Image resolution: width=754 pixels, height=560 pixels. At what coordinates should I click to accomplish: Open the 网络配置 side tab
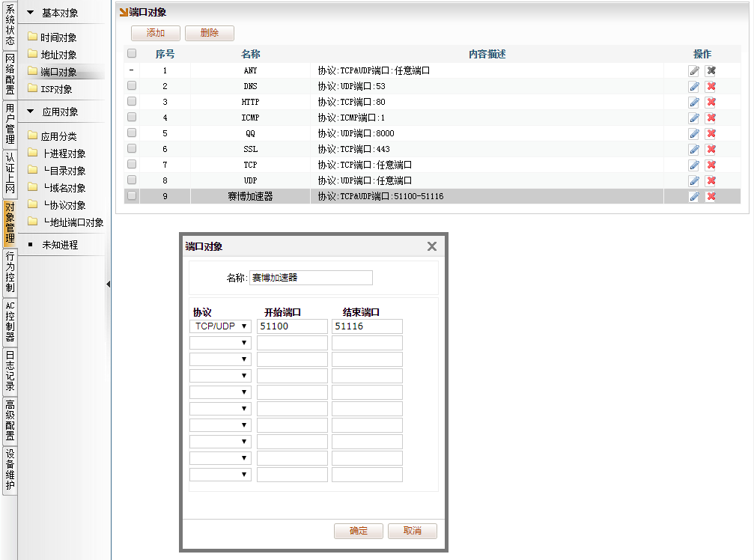coord(10,74)
